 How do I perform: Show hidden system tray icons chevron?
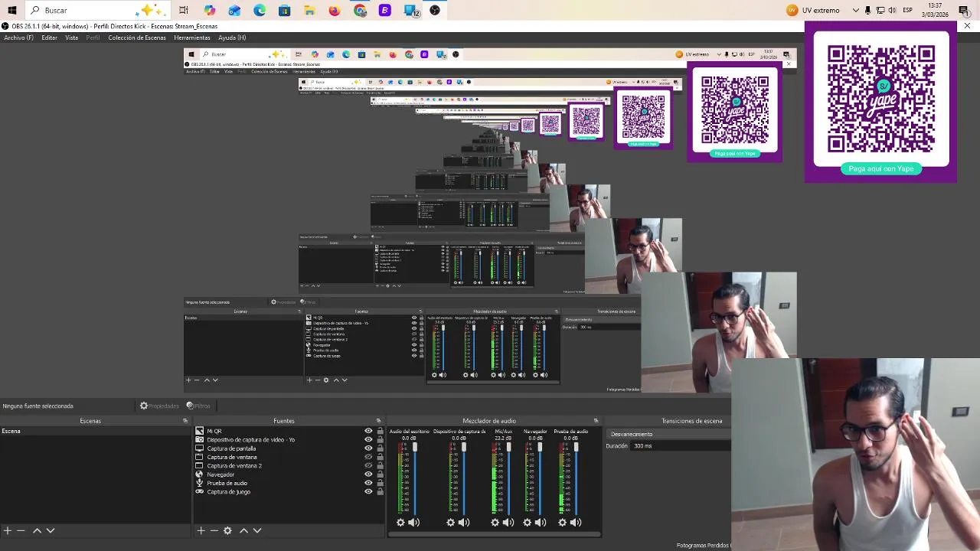854,10
